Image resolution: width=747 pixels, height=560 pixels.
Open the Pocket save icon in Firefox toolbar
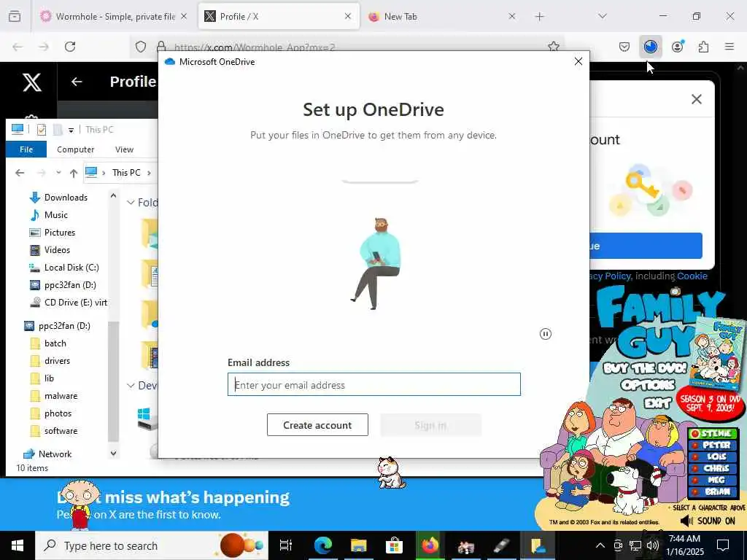624,47
